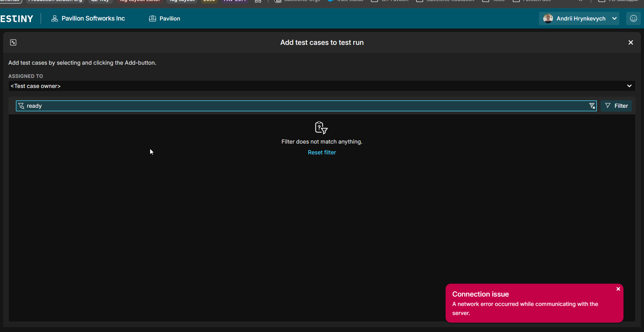Click the Reset filter link

coord(322,153)
